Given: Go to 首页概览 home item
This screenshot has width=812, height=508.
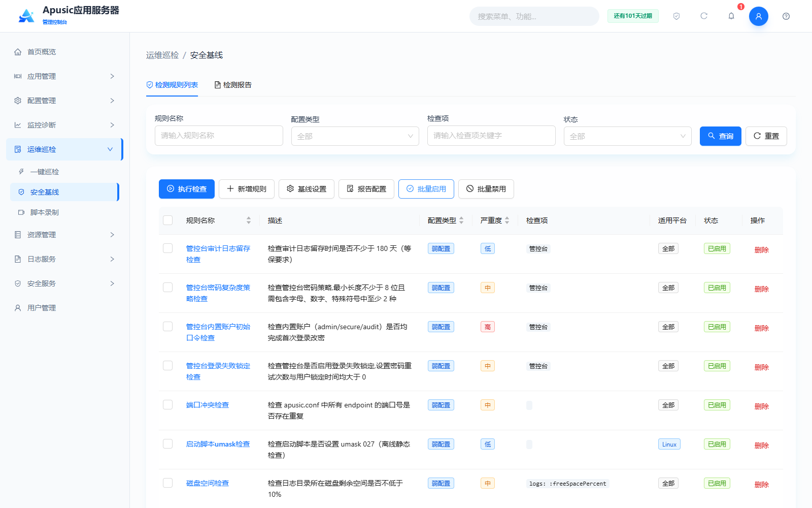Looking at the screenshot, I should click(x=64, y=52).
